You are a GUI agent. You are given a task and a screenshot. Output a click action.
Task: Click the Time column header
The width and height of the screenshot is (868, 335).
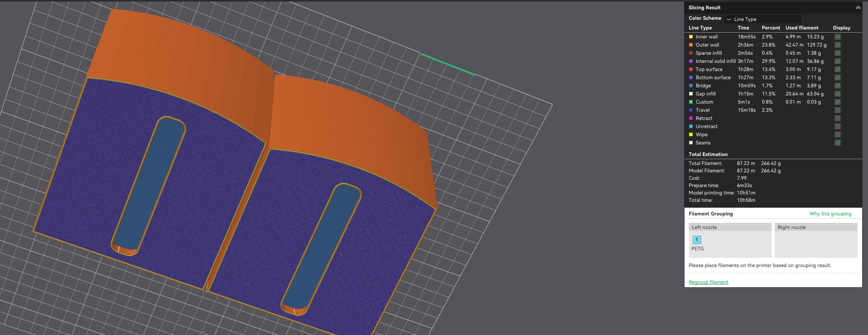pos(743,28)
